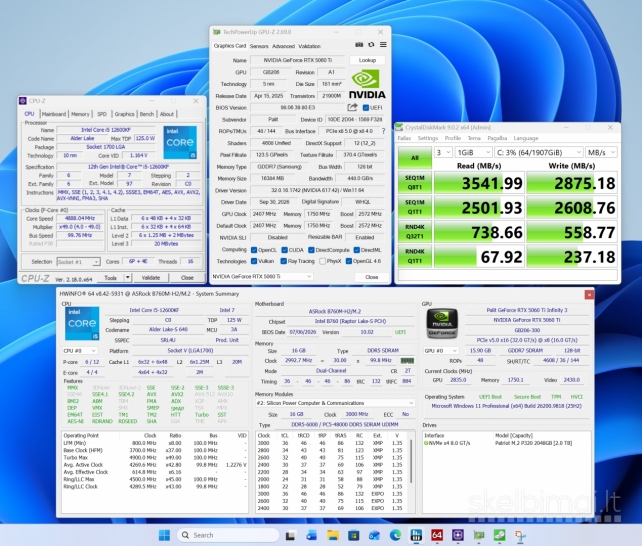This screenshot has width=642, height=546.
Task: Click the CPU-Z Close button
Action: coord(187,278)
